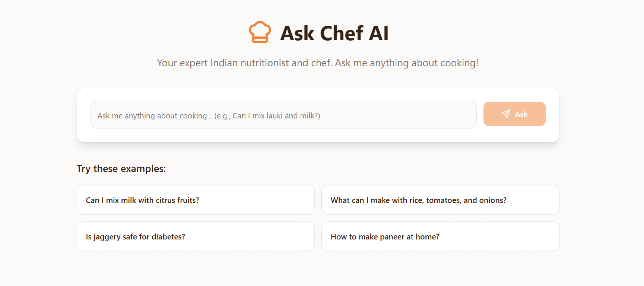Click the placeholder text about lauki and milk

coord(209,115)
